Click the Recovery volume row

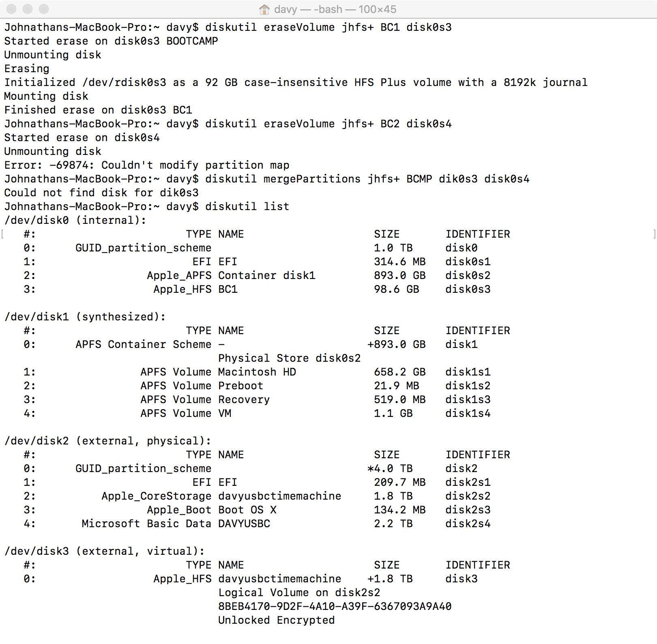click(257, 399)
